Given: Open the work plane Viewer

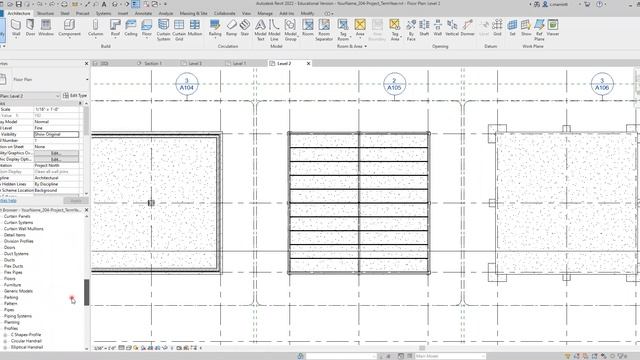Looking at the screenshot, I should pos(553,28).
